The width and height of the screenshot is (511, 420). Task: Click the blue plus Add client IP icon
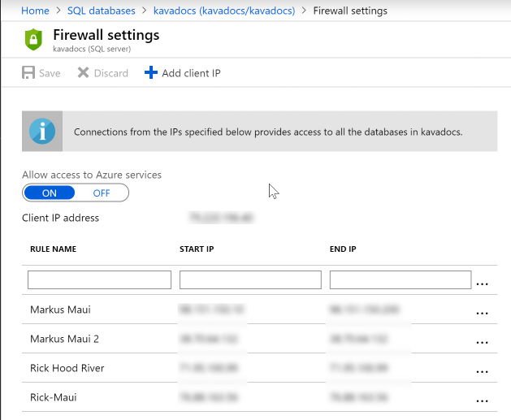click(x=151, y=72)
